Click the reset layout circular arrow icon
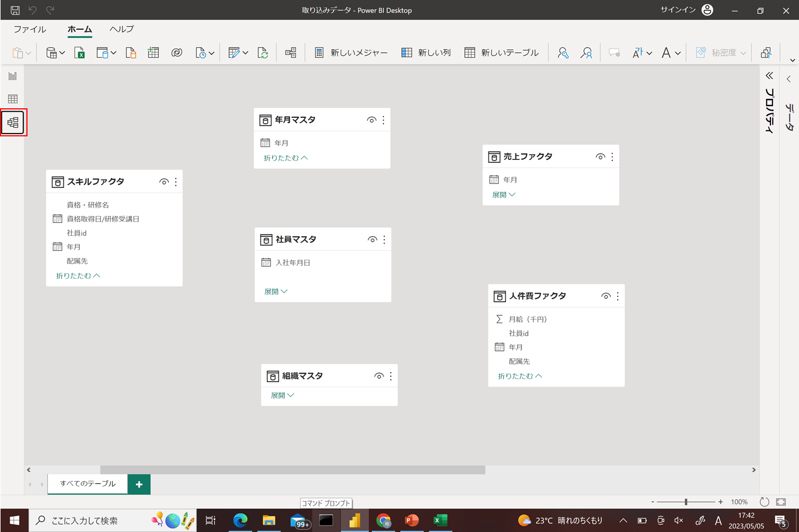Screen dimensions: 799x532 coord(764,502)
